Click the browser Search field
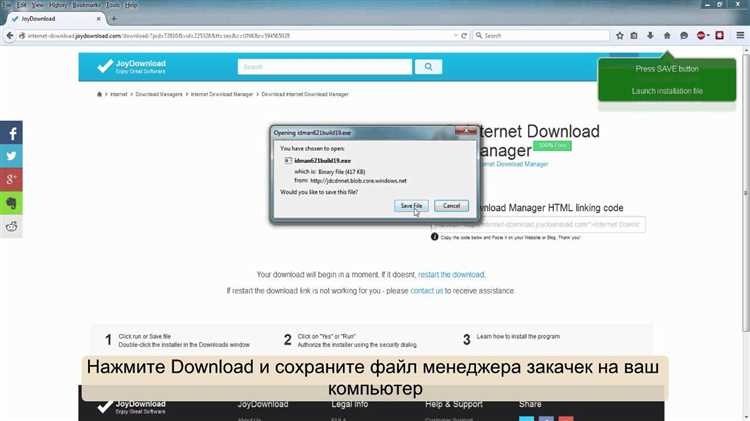Screen dimensions: 750x421 point(541,36)
